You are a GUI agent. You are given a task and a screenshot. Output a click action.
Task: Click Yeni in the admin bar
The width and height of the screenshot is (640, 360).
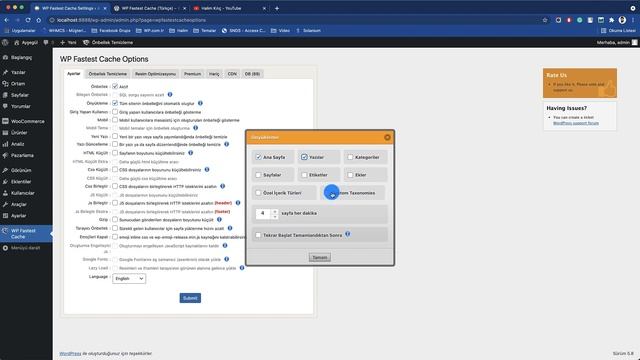68,42
